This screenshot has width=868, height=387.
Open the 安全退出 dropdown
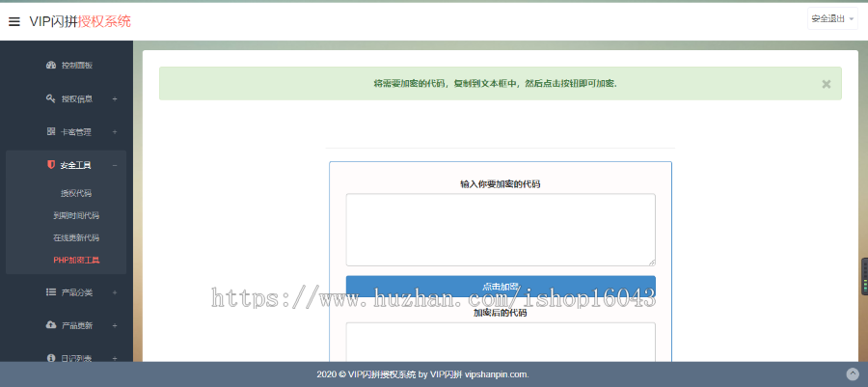pyautogui.click(x=832, y=18)
